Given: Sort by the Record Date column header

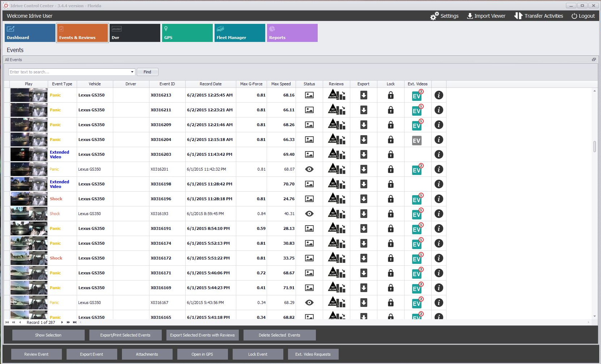Looking at the screenshot, I should pyautogui.click(x=211, y=84).
